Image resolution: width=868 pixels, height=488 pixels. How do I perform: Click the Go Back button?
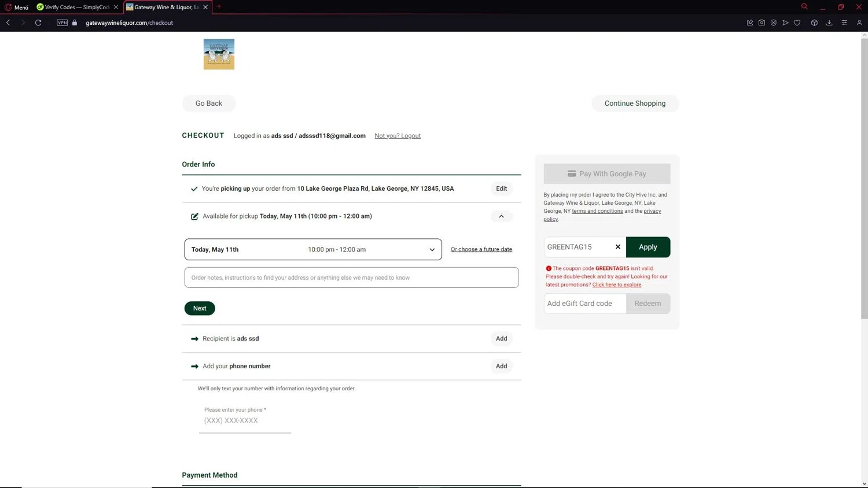coord(208,103)
